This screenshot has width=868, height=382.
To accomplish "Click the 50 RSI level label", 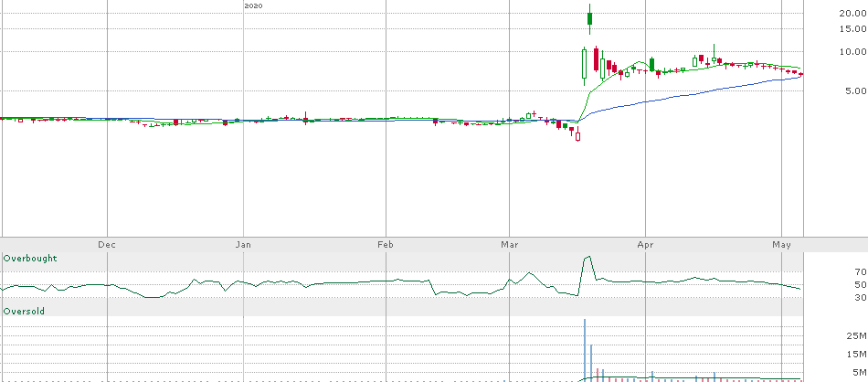I will [x=861, y=285].
